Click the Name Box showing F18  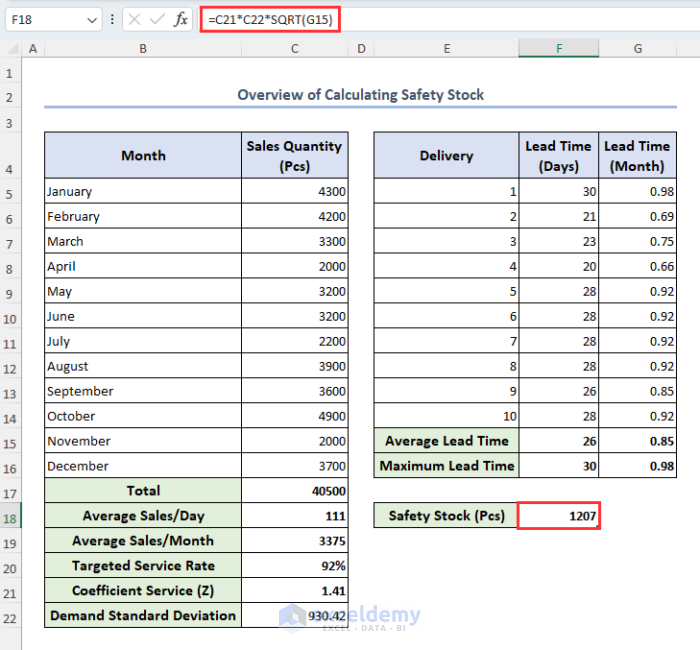[45, 19]
